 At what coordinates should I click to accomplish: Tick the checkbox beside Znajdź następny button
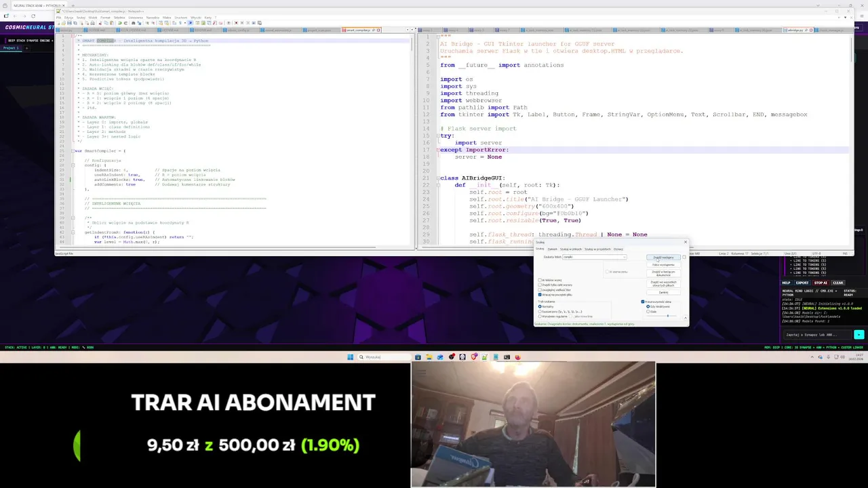click(684, 257)
